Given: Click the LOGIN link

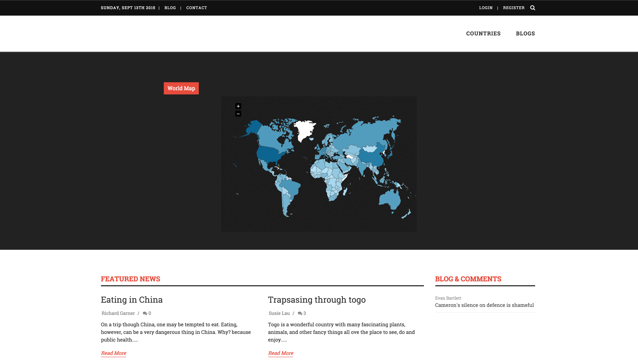Looking at the screenshot, I should tap(486, 8).
